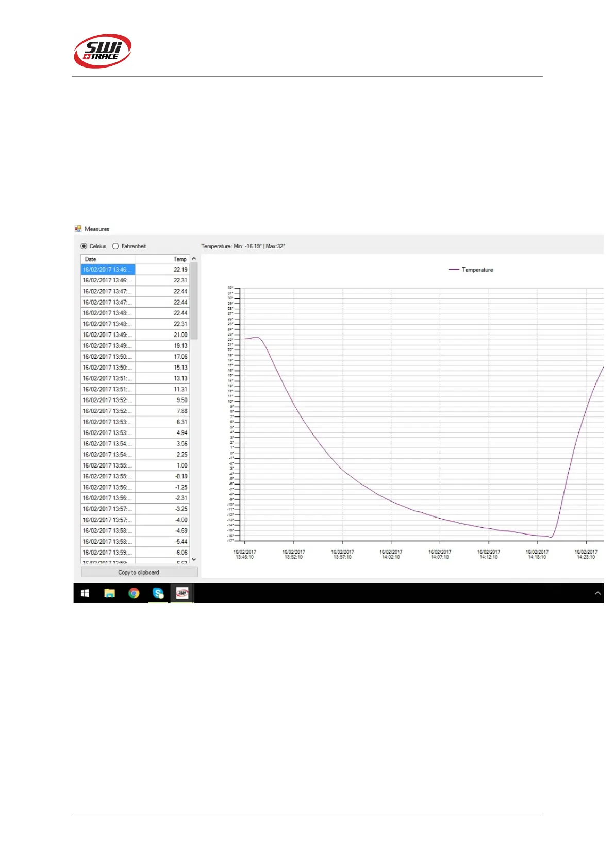Open Skype from the taskbar
614x868 pixels.
158,593
